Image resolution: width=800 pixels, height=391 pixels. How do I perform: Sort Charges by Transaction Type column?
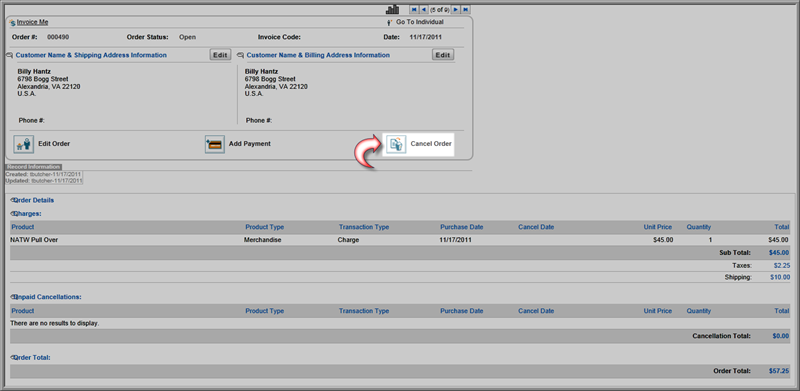(364, 227)
